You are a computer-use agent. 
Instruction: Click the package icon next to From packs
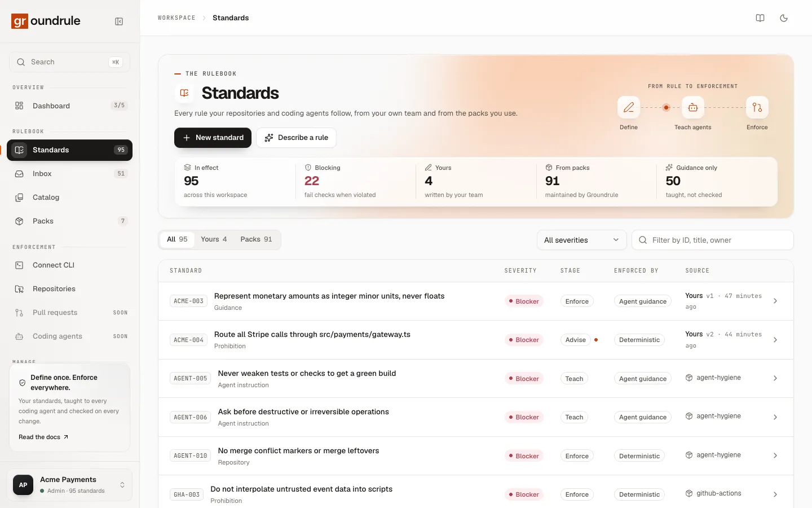pyautogui.click(x=549, y=168)
